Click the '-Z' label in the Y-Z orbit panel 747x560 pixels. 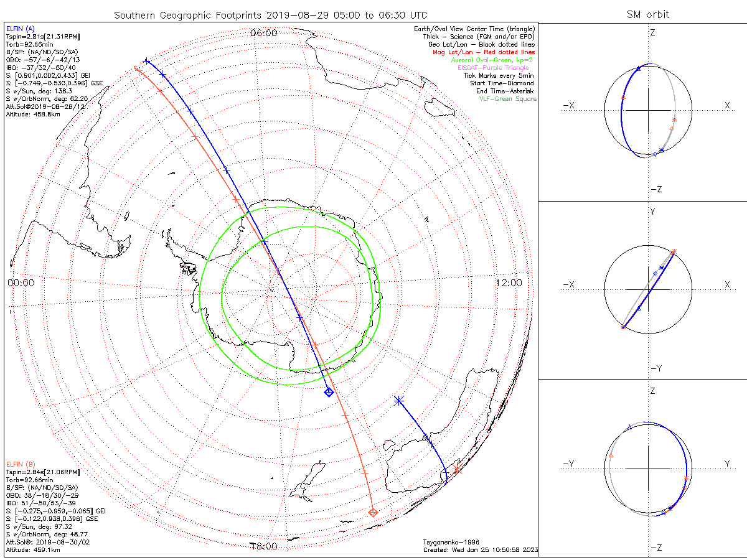[x=655, y=548]
